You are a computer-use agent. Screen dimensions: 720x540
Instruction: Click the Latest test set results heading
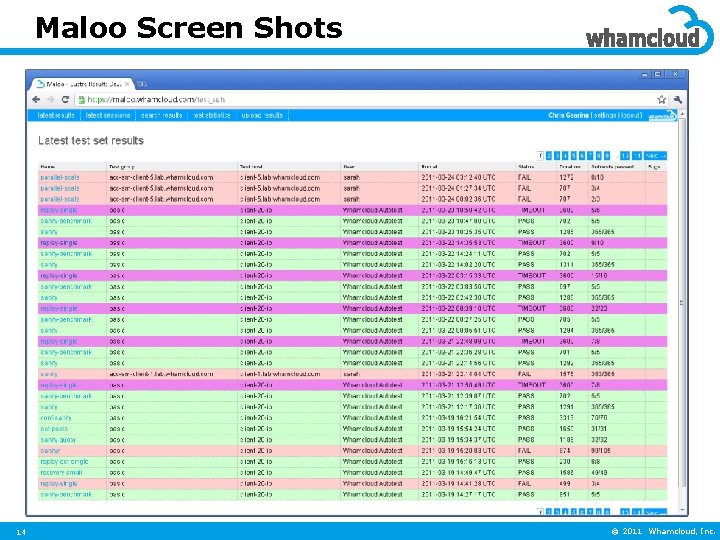point(91,141)
